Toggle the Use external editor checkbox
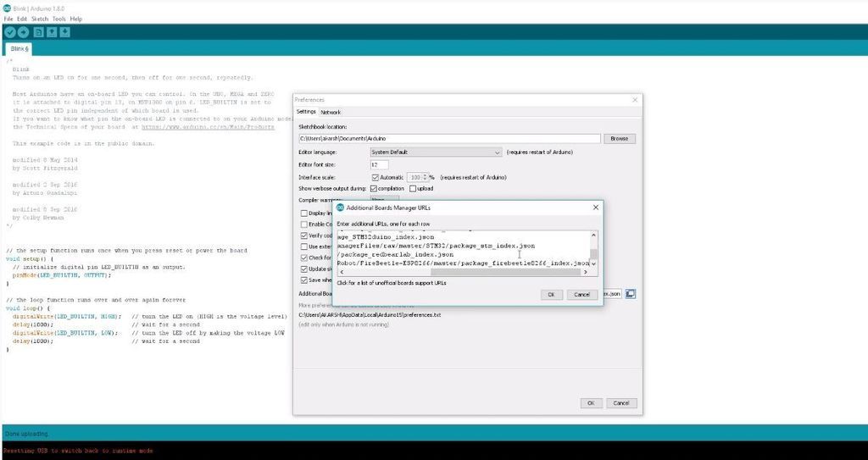868x460 pixels. [x=304, y=247]
